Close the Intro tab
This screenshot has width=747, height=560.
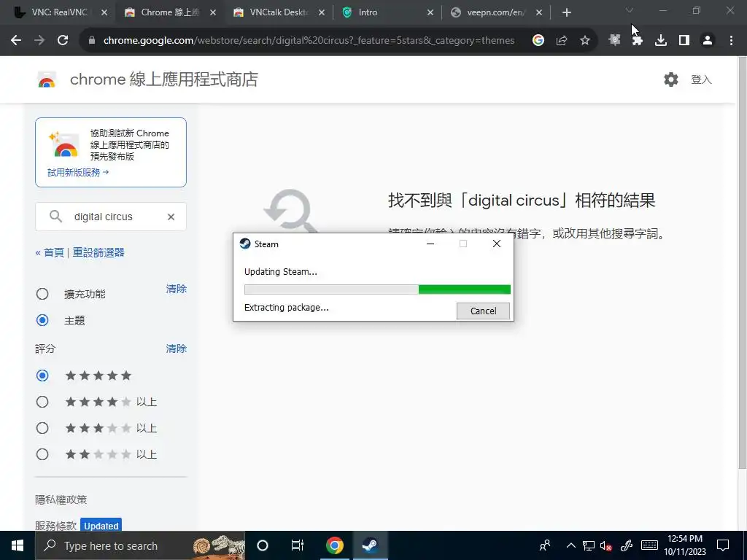click(430, 13)
